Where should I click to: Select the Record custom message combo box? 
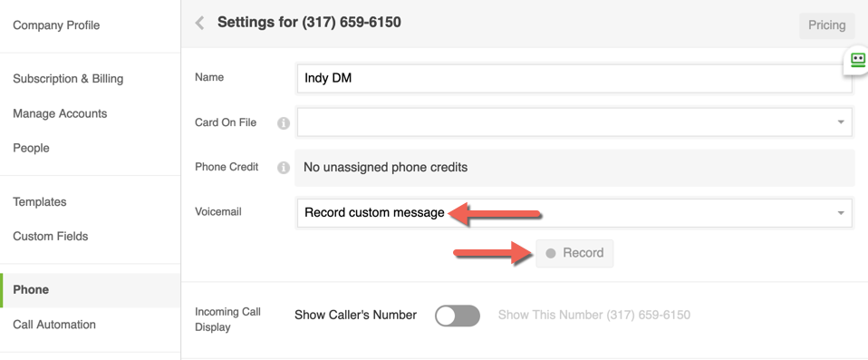point(574,213)
